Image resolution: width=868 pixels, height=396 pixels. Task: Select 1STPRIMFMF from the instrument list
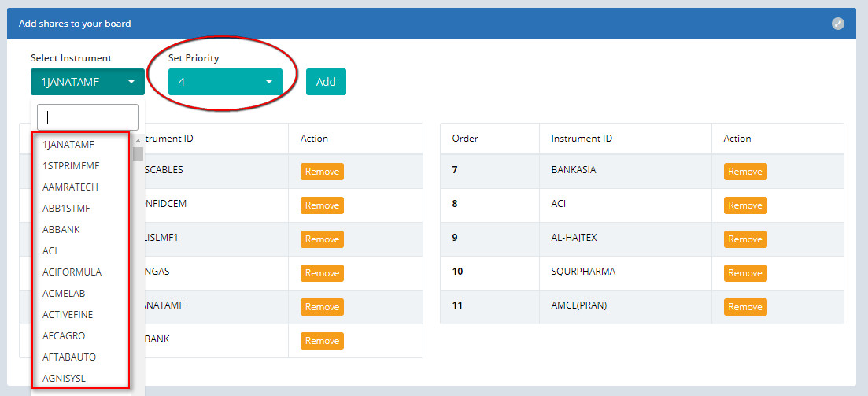point(71,166)
